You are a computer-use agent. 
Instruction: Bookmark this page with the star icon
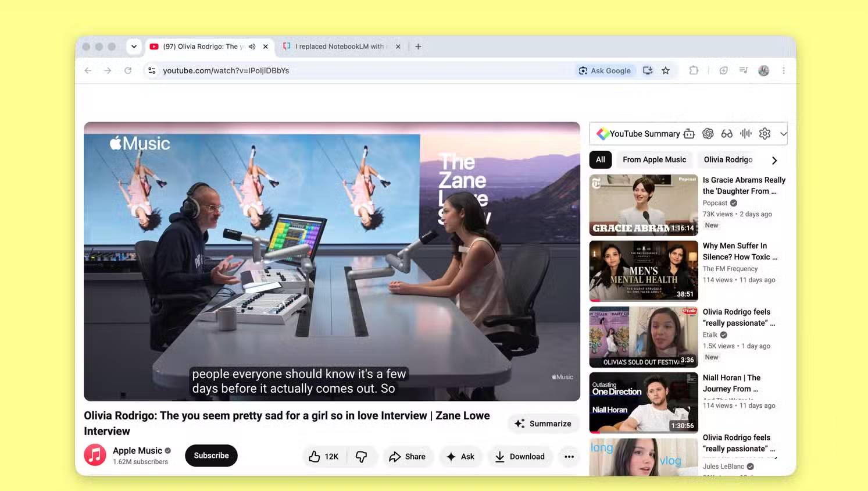pos(666,70)
